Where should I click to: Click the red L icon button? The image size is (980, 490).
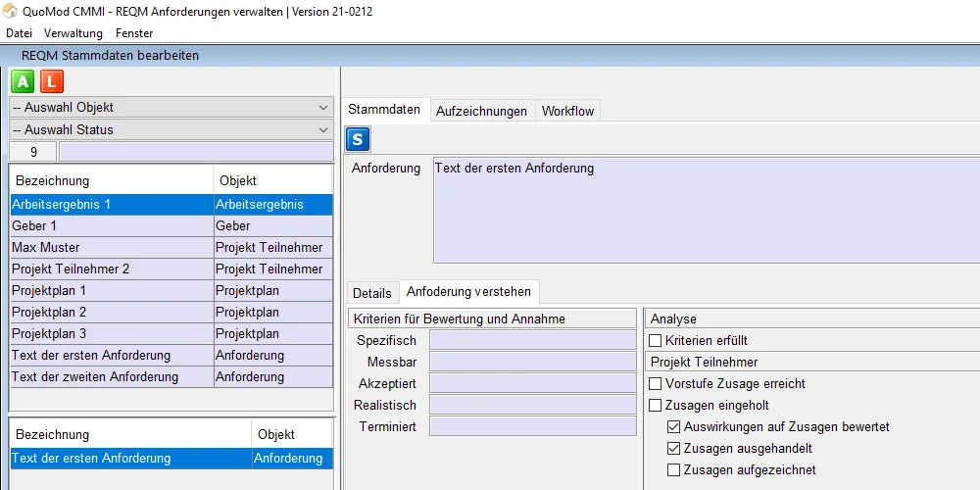(52, 82)
